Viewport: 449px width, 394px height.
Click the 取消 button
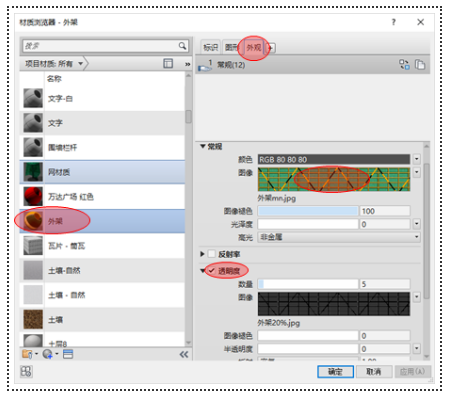(374, 371)
